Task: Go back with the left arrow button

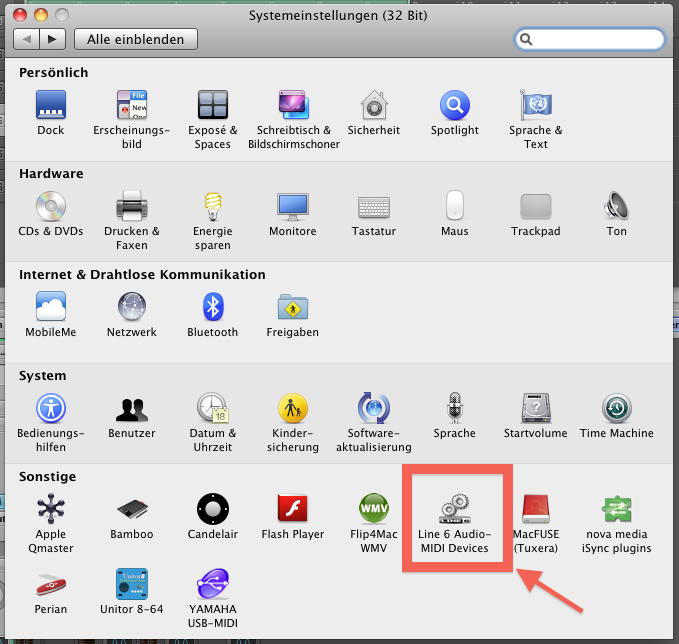Action: pos(26,39)
